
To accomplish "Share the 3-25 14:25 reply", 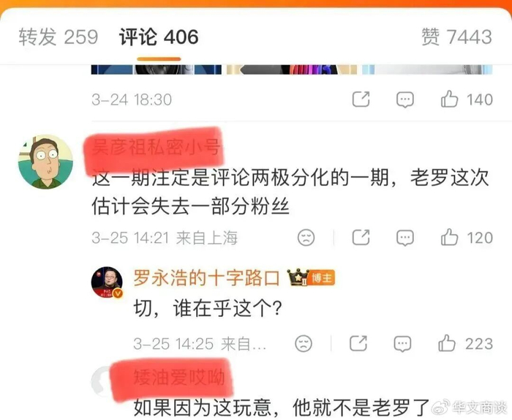I will click(358, 343).
